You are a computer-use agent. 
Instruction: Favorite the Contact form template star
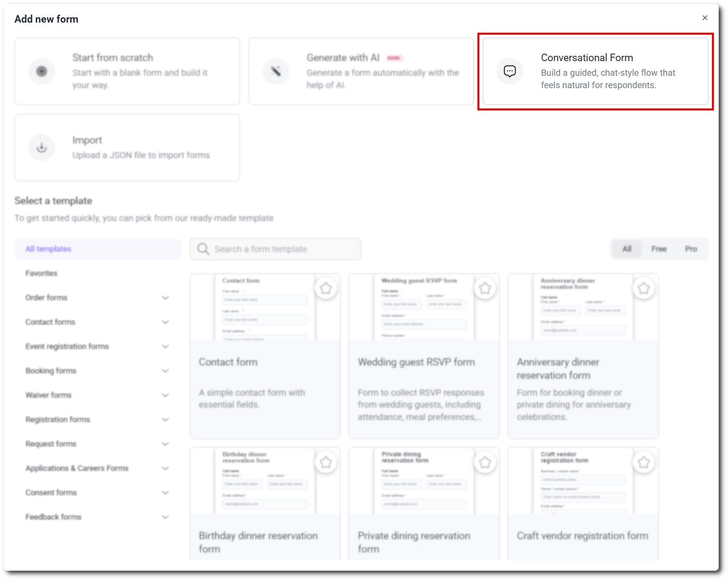[x=326, y=288]
